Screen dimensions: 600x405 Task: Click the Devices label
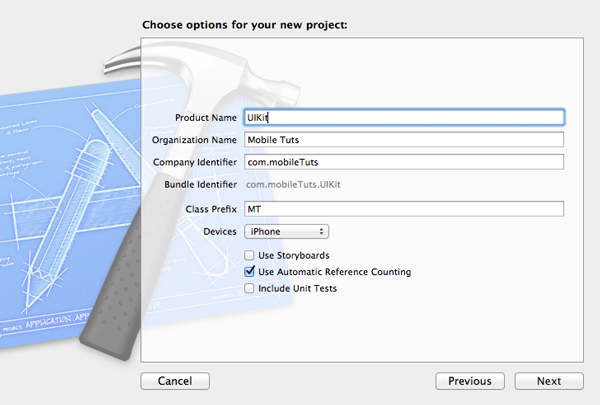coord(220,232)
